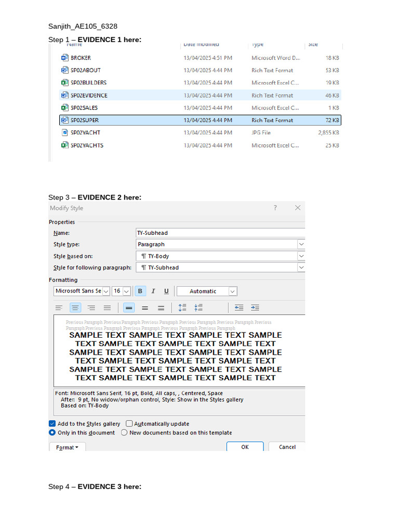Viewport: 399px width, 532px height.
Task: Click the Step 3 EVIDENCE 2 heading
Action: 95,197
